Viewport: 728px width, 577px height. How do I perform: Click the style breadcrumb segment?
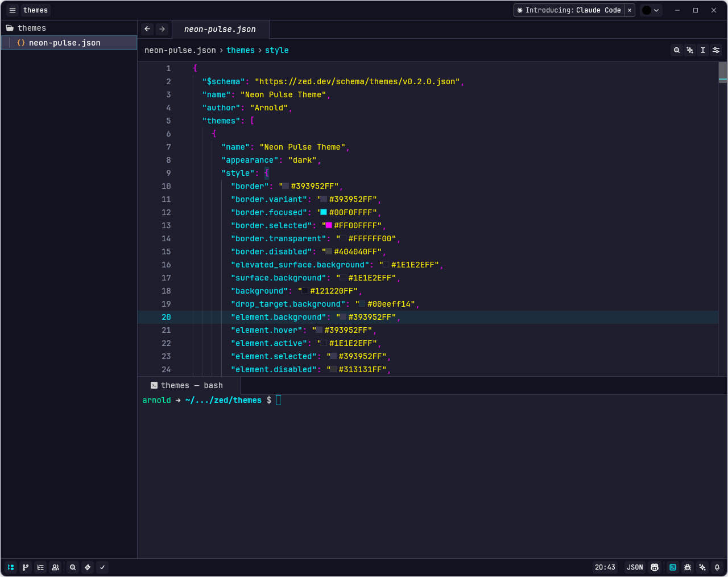[276, 50]
